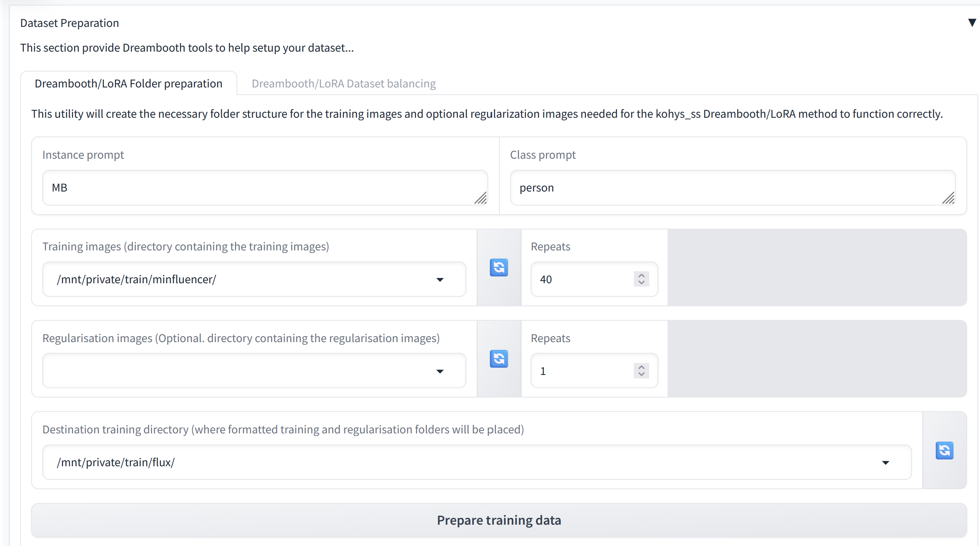Screen dimensions: 980x546
Task: Select the Dreambooth/LoRA Folder preparation tab
Action: tap(129, 83)
